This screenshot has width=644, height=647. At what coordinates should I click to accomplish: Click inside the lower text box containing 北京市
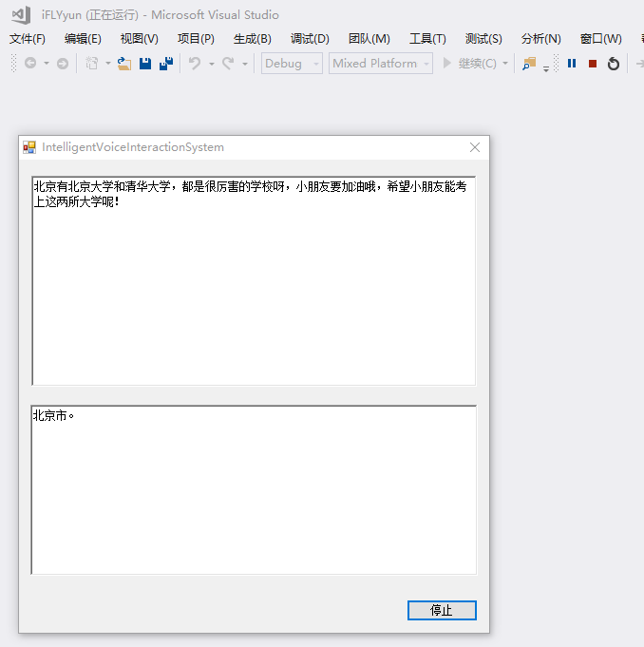[x=254, y=490]
